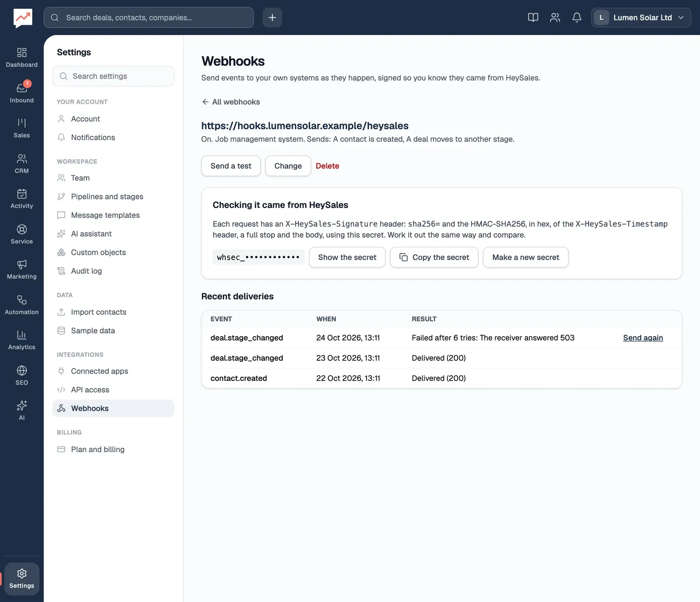Click the 'contact.created' event cell

coord(238,378)
